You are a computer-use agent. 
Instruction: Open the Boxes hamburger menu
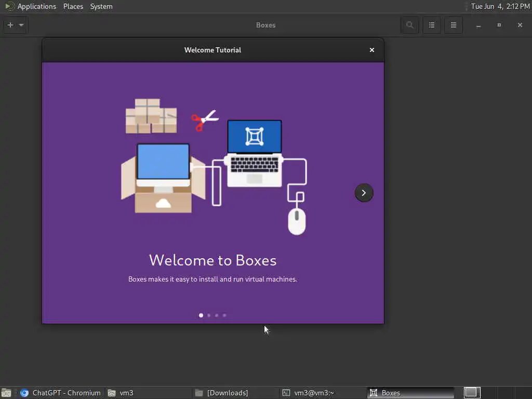tap(453, 25)
